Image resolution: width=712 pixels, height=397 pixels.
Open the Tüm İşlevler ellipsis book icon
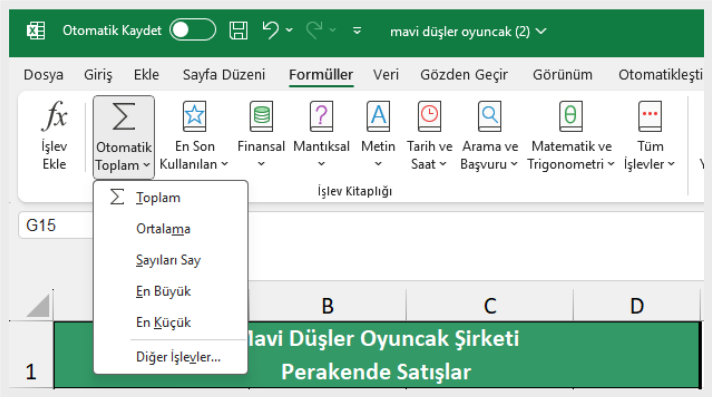(x=650, y=116)
